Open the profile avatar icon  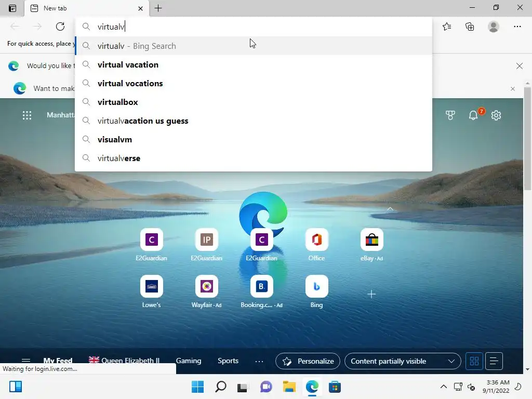point(494,26)
